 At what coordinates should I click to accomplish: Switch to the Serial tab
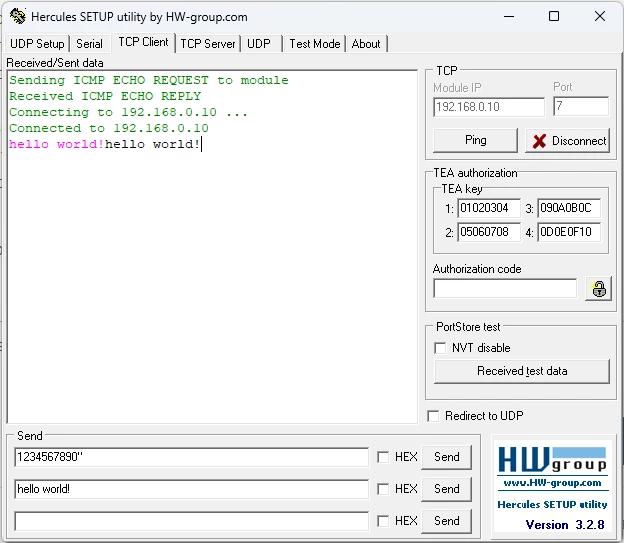(89, 43)
